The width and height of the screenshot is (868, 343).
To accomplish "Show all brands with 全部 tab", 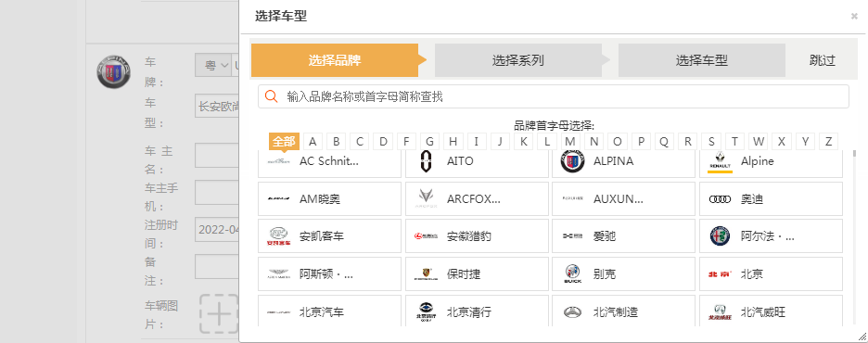I will [284, 142].
